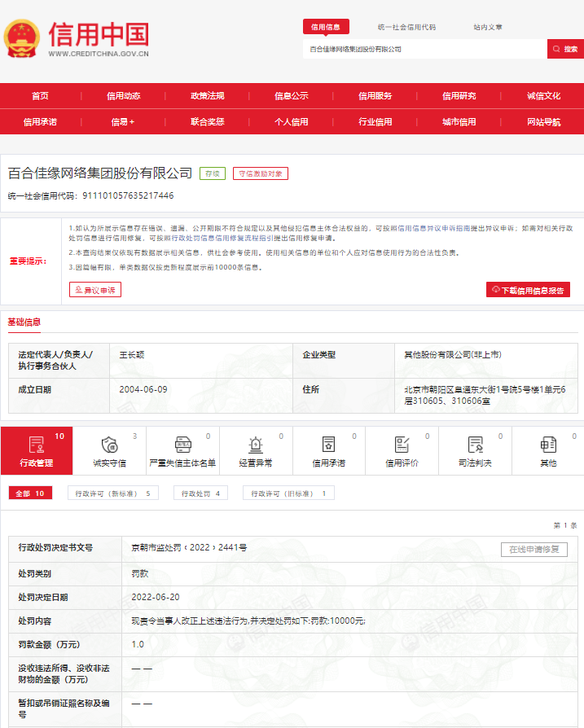Click the 行政管理 category icon
The width and height of the screenshot is (584, 728).
36,445
